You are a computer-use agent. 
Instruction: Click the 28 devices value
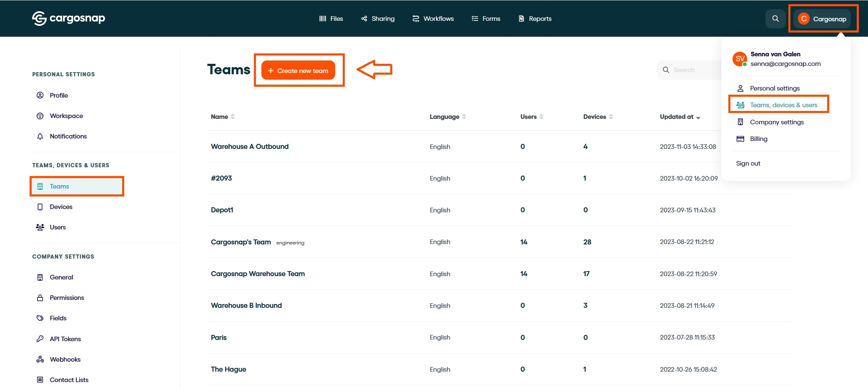pos(587,242)
